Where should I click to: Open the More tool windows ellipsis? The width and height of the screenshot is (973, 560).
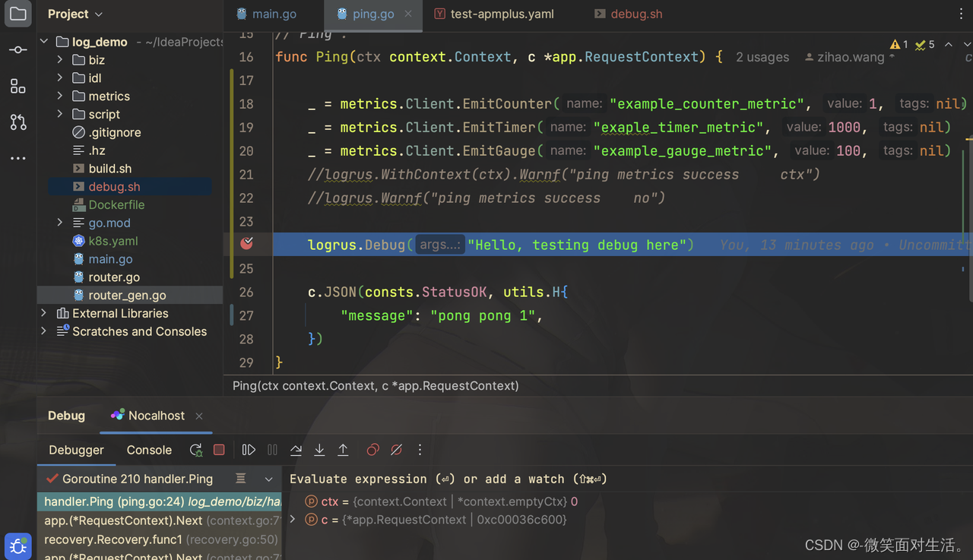pos(18,158)
